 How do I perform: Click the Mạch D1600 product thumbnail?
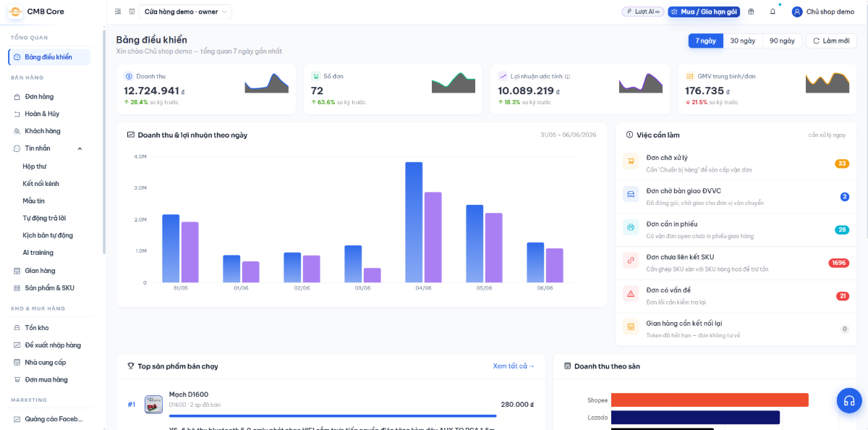pos(153,405)
